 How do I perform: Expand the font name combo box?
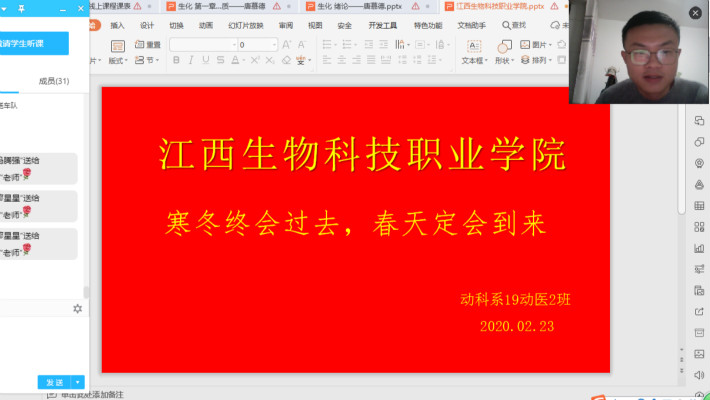234,45
